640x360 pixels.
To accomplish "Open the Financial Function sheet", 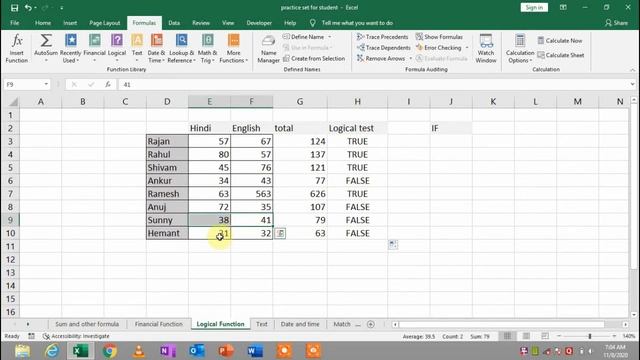I will [x=159, y=324].
